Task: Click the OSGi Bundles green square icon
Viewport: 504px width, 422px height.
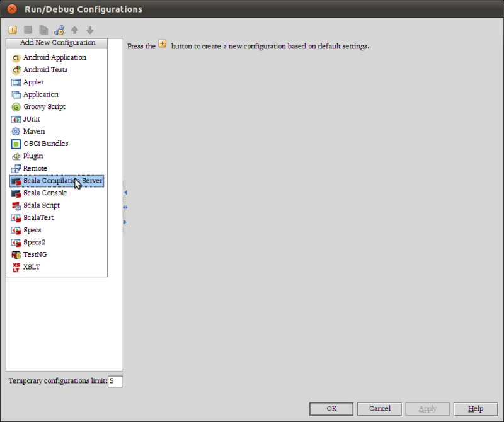Action: [x=16, y=144]
